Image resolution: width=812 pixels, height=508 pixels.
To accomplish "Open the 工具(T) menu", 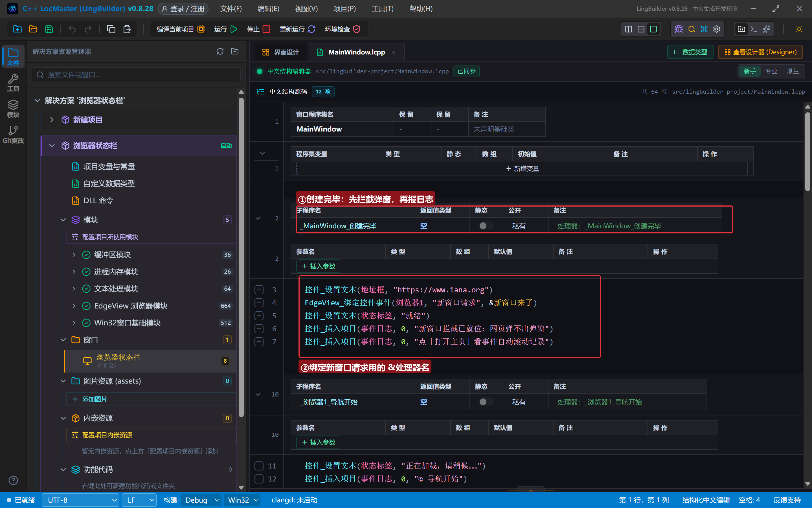I will (x=382, y=9).
